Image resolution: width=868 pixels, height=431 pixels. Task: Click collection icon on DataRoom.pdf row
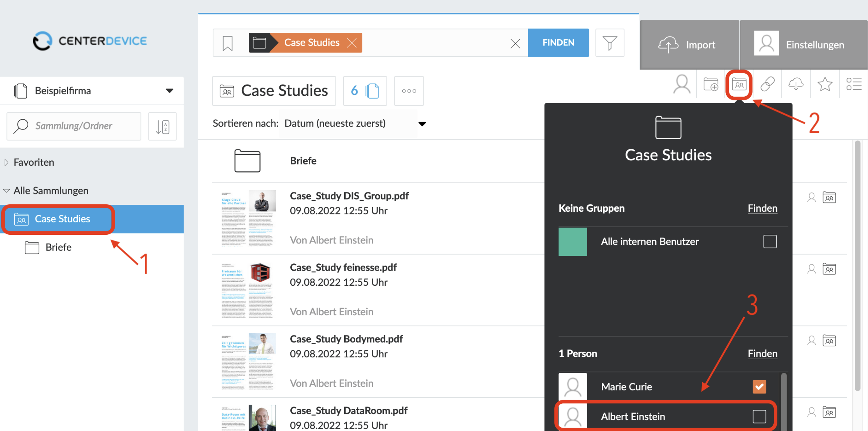[829, 412]
